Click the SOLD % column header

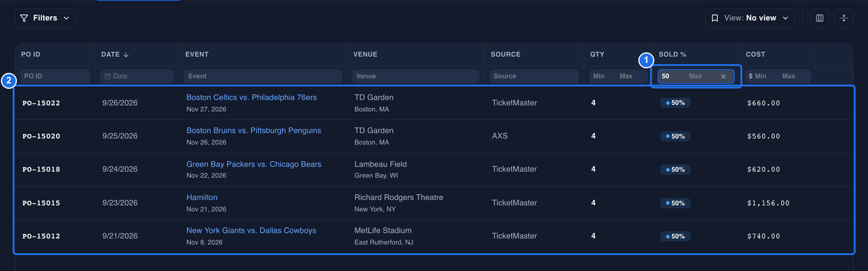coord(673,54)
